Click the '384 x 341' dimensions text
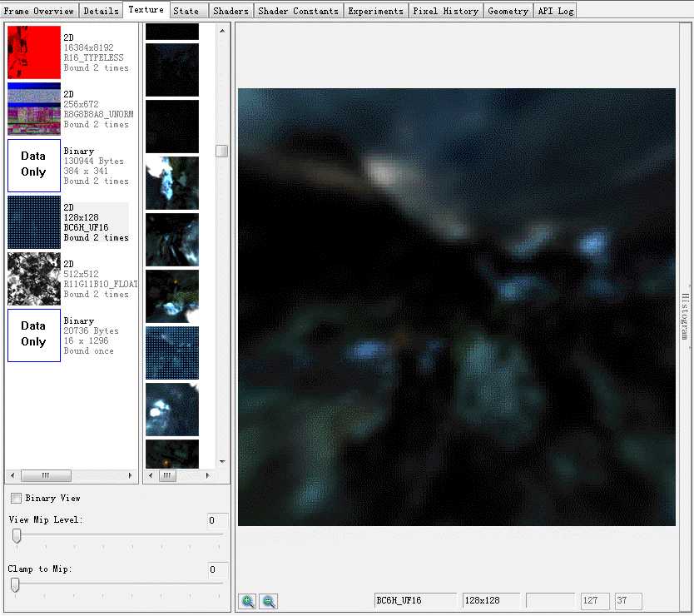This screenshot has height=616, width=694. pyautogui.click(x=86, y=171)
